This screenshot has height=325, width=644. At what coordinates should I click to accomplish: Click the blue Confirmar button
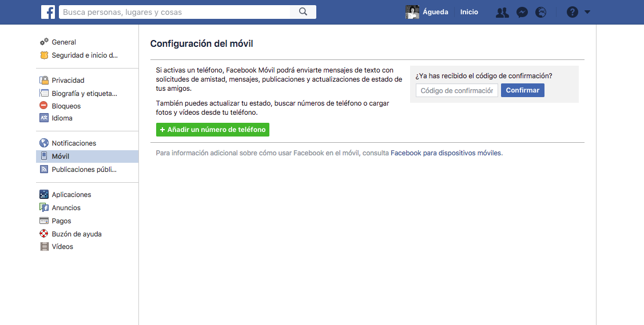[522, 90]
